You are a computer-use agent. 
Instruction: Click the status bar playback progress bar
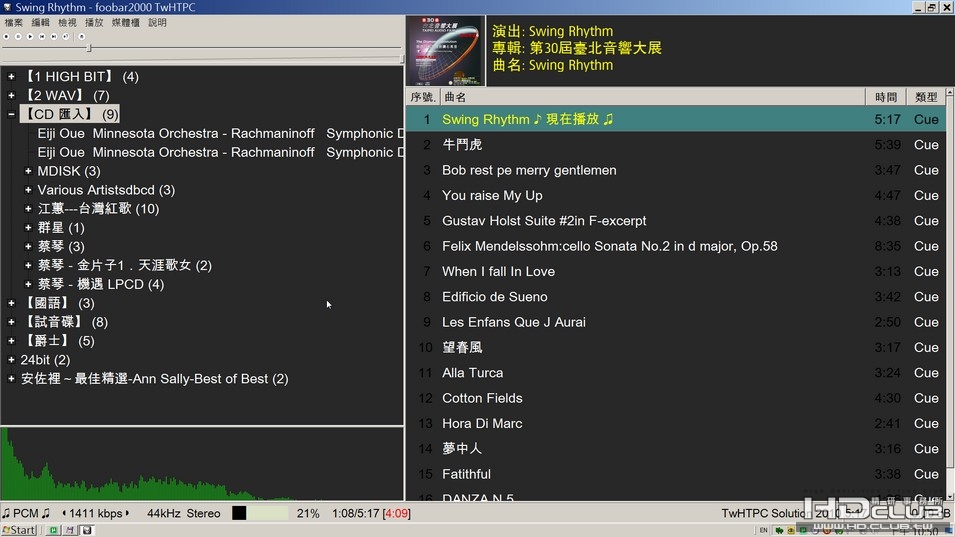tap(260, 513)
